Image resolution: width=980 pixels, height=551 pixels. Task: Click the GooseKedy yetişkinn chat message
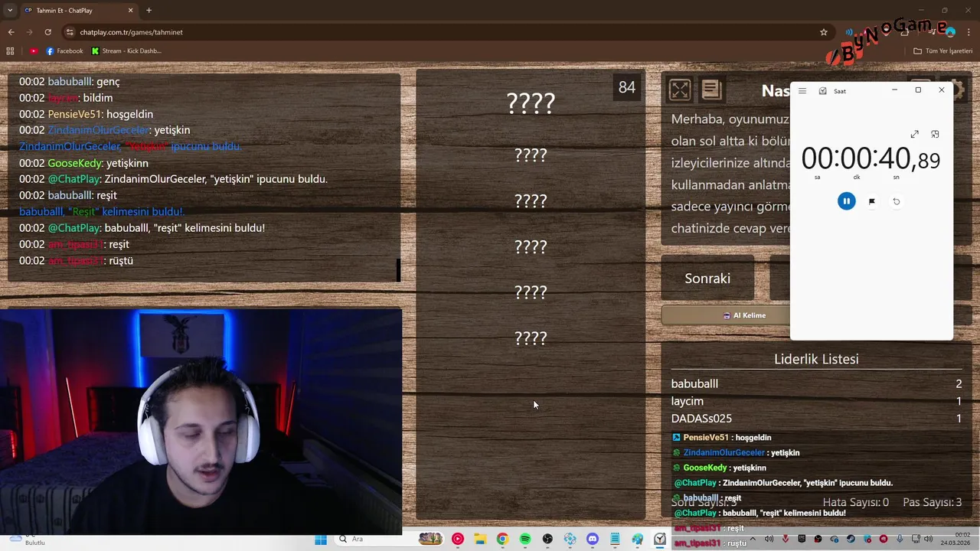point(83,163)
